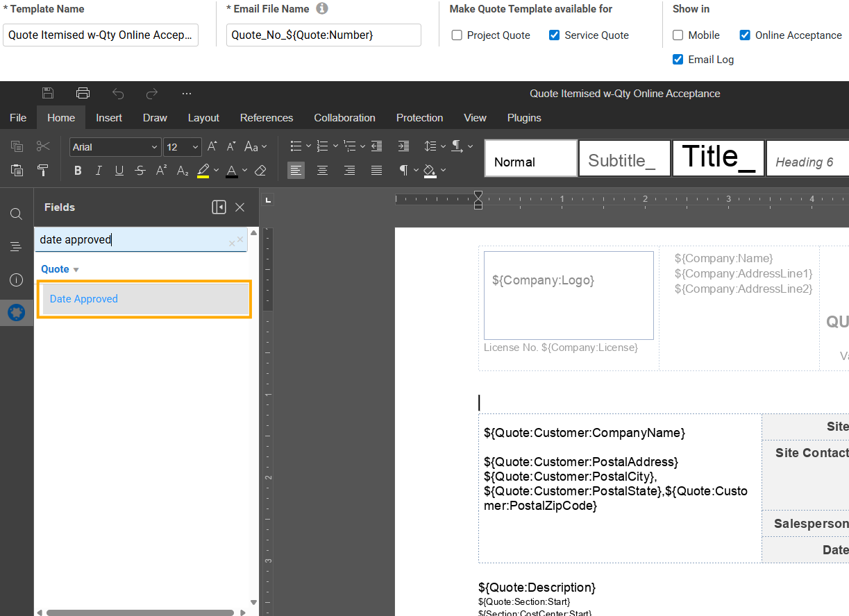Toggle bold formatting
Screen dimensions: 849x616
[78, 171]
